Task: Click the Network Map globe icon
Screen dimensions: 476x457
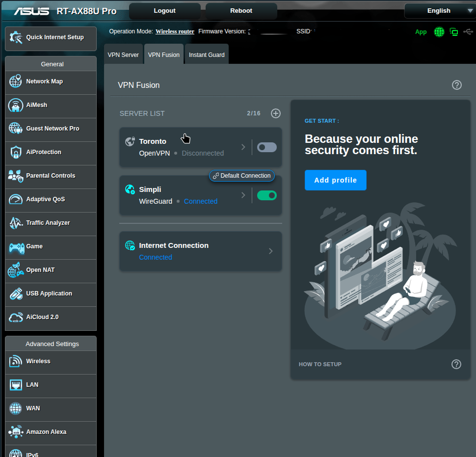Action: [x=16, y=81]
